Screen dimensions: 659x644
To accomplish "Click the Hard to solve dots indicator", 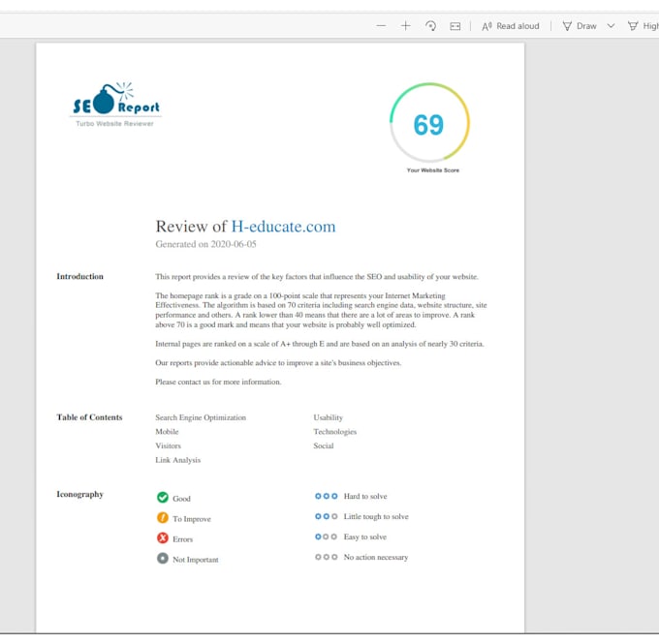I will coord(326,496).
